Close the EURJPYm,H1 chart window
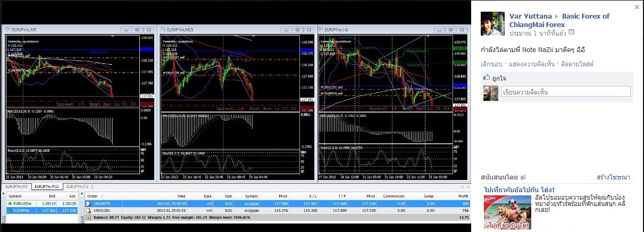This screenshot has height=232, width=644. click(x=462, y=30)
